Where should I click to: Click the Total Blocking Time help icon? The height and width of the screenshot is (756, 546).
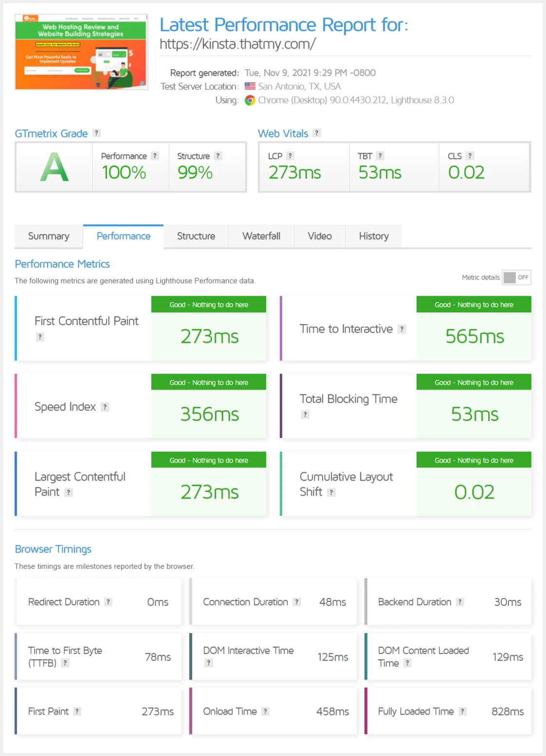[305, 414]
